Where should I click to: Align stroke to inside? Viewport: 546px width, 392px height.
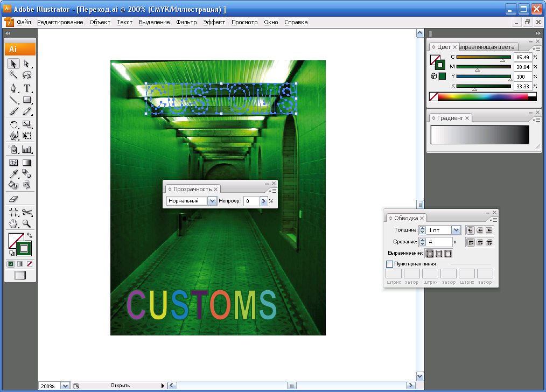tap(439, 254)
